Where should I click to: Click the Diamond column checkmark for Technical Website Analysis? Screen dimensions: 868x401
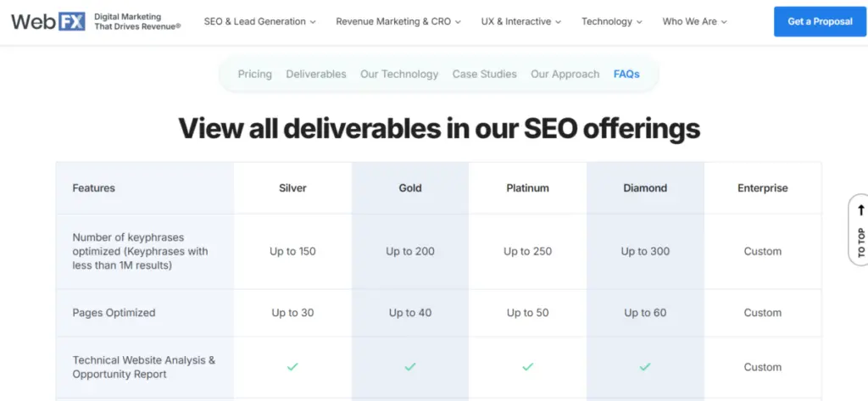(x=645, y=367)
